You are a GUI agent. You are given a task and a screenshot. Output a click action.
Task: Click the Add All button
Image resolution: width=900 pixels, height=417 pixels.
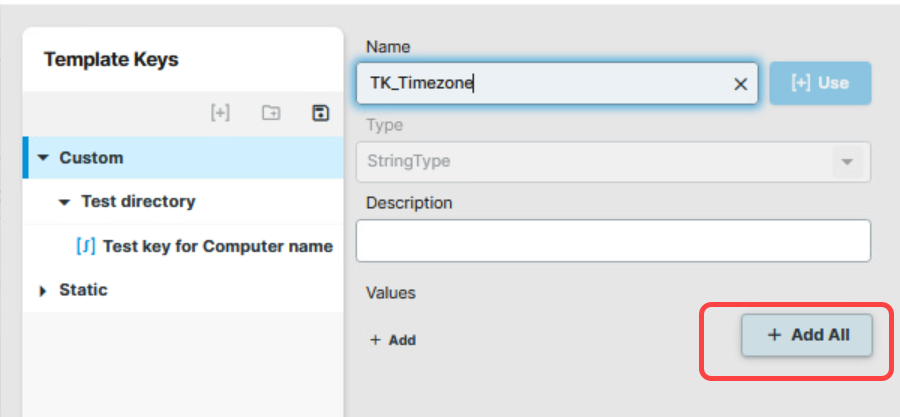807,336
